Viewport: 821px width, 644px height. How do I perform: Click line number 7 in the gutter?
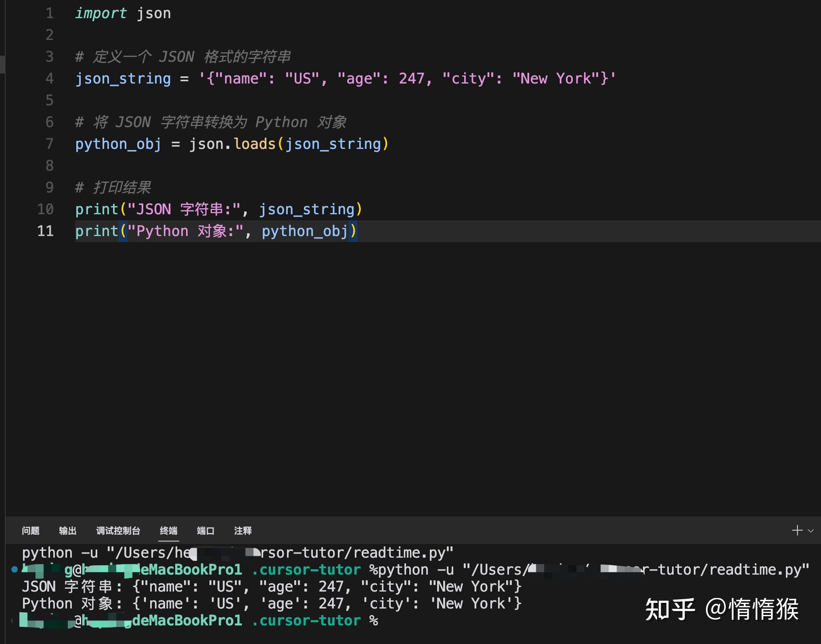tap(49, 144)
